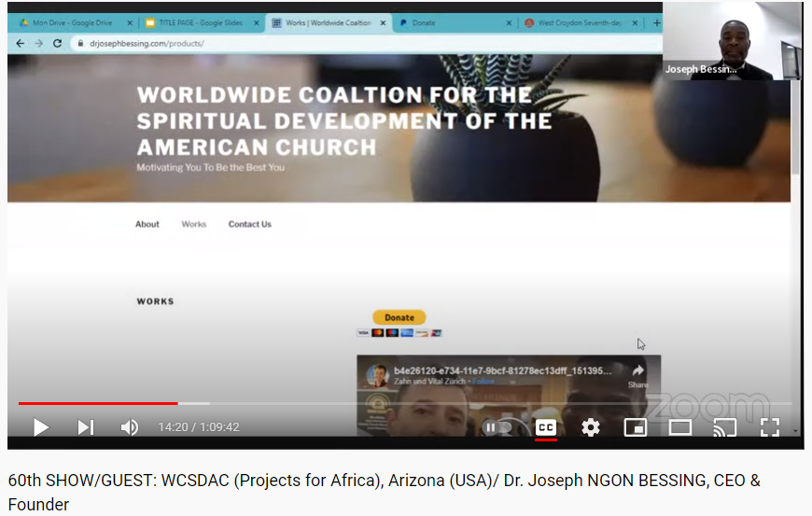Viewport: 812px width, 516px height.
Task: Close the Donate tab
Action: pos(509,22)
